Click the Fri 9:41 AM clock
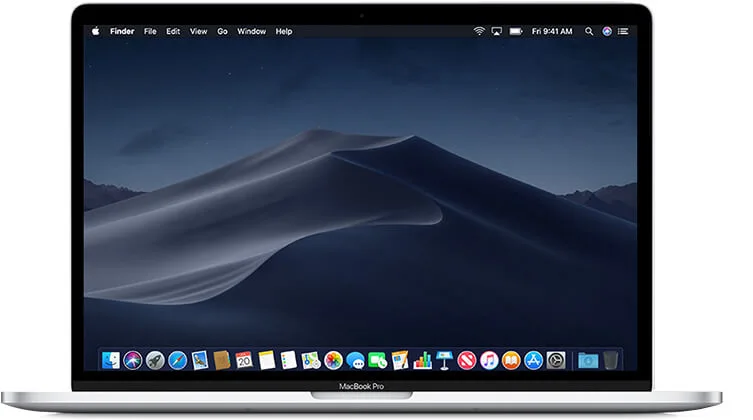753x420 pixels. [x=552, y=31]
